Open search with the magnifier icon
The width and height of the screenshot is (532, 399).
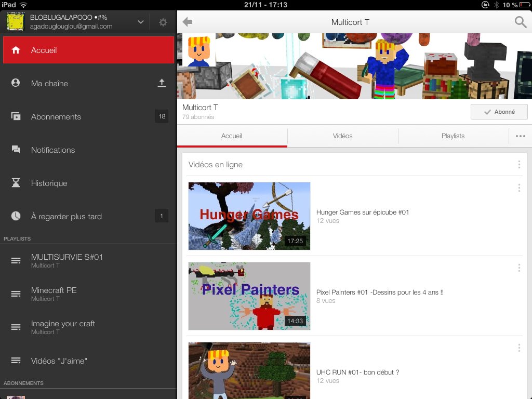(x=521, y=22)
